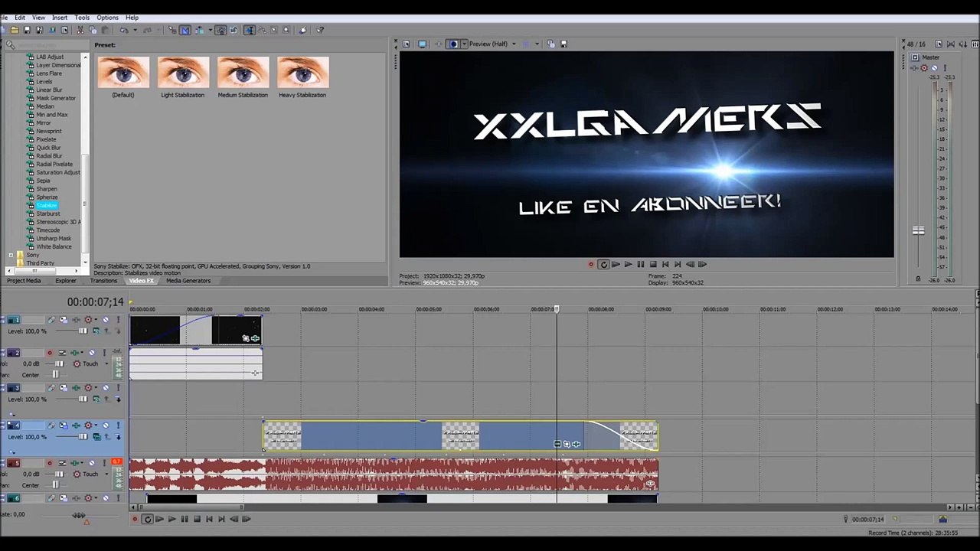This screenshot has height=551, width=980.
Task: Open Touch automation dropdown on track 5
Action: (x=107, y=474)
